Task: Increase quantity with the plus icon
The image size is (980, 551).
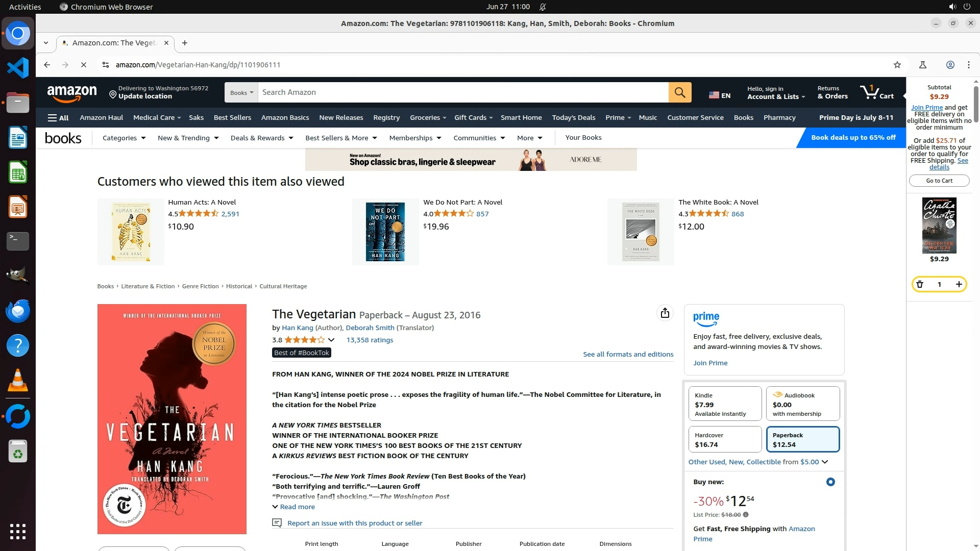Action: [959, 284]
